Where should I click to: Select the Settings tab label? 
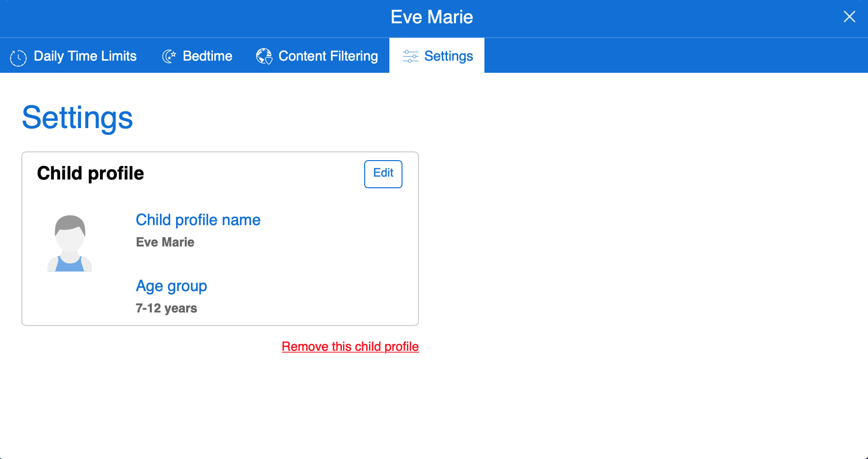tap(449, 56)
